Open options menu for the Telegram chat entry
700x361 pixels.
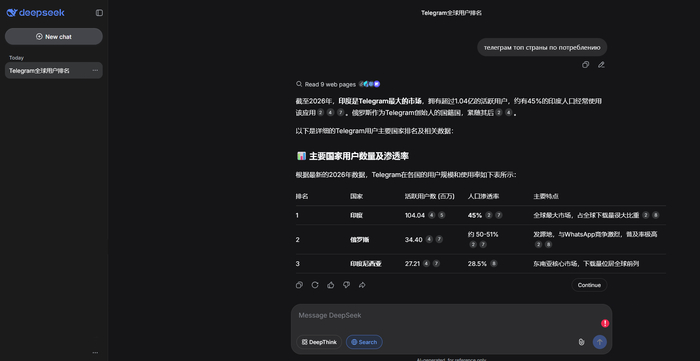pyautogui.click(x=95, y=71)
